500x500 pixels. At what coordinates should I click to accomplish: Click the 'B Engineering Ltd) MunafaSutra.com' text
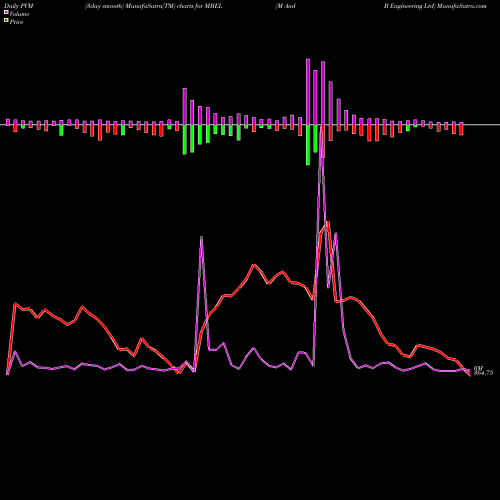click(435, 6)
